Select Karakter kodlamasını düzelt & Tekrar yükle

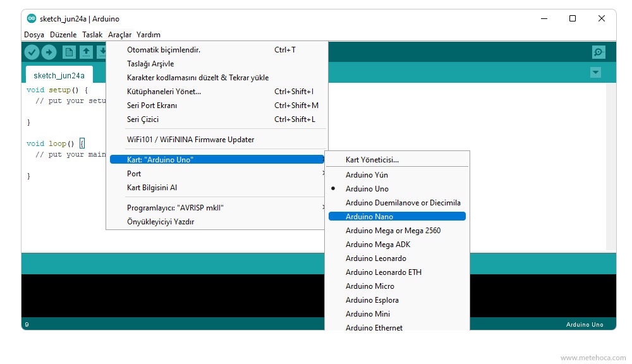tap(217, 78)
